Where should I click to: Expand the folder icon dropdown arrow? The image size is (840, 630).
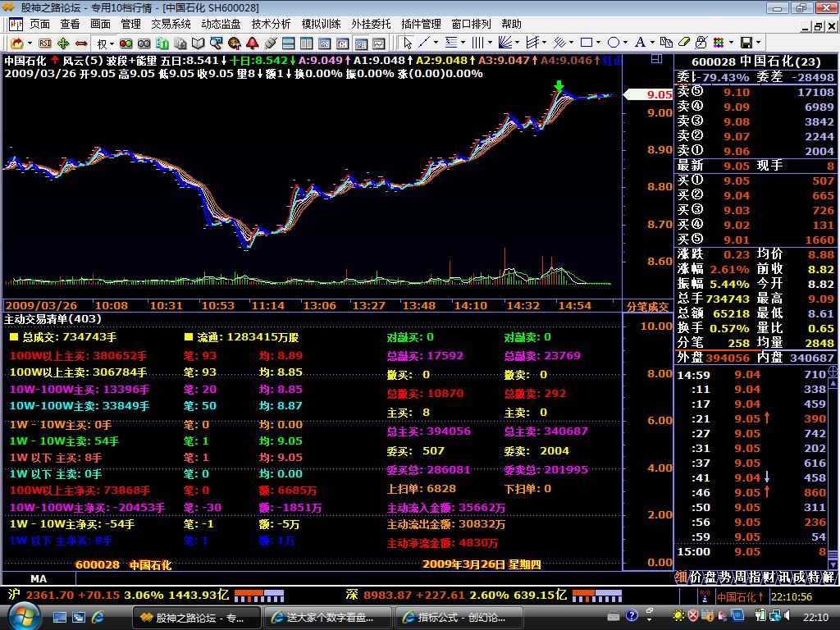coord(30,43)
